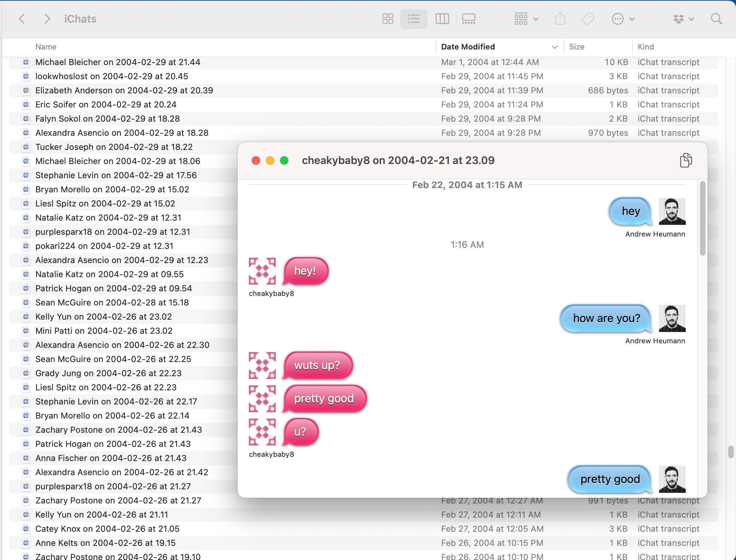Click Andrew Heumann's avatar beside 'how are you?'
Viewport: 736px width, 560px height.
[x=672, y=319]
